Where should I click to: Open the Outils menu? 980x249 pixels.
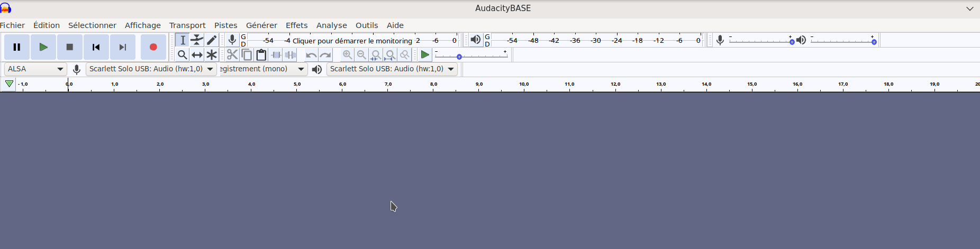coord(367,25)
